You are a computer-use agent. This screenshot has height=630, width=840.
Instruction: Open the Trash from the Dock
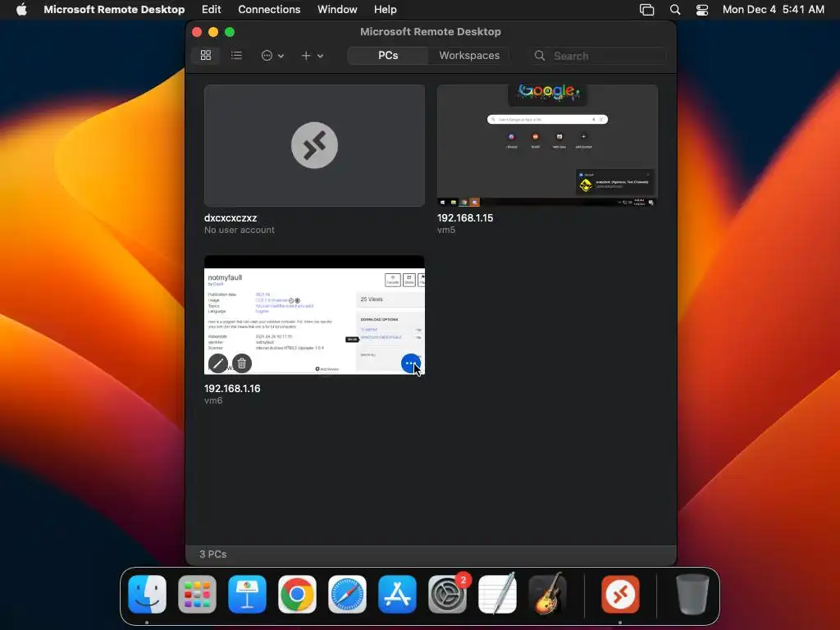(x=692, y=594)
